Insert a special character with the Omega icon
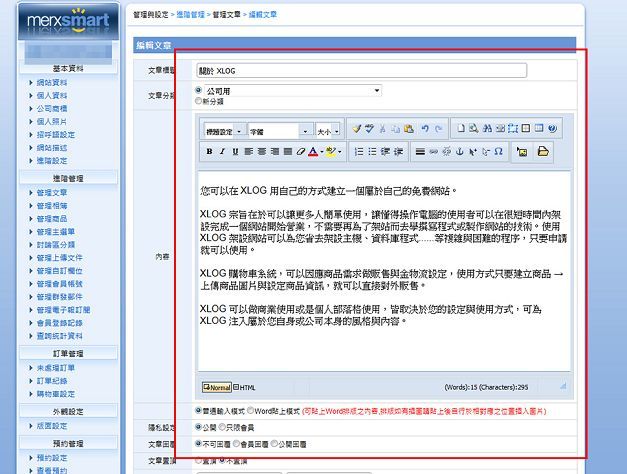This screenshot has height=474, width=627. click(x=498, y=152)
